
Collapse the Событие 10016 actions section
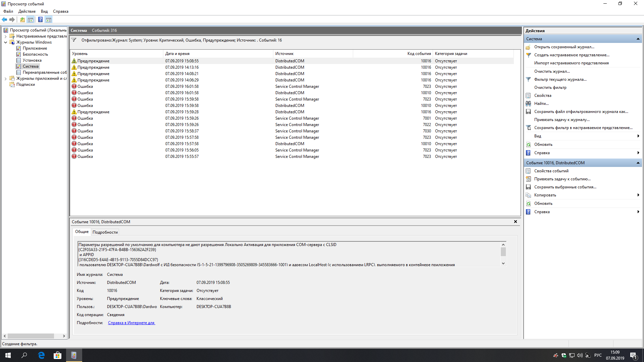pyautogui.click(x=638, y=163)
